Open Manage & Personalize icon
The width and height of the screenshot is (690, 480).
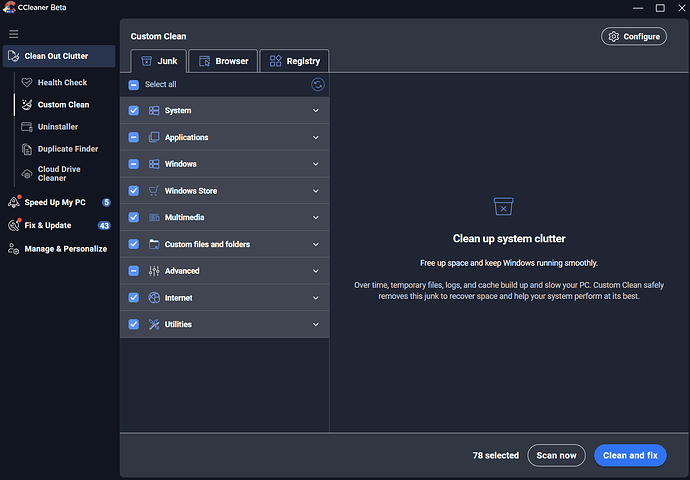click(x=13, y=249)
